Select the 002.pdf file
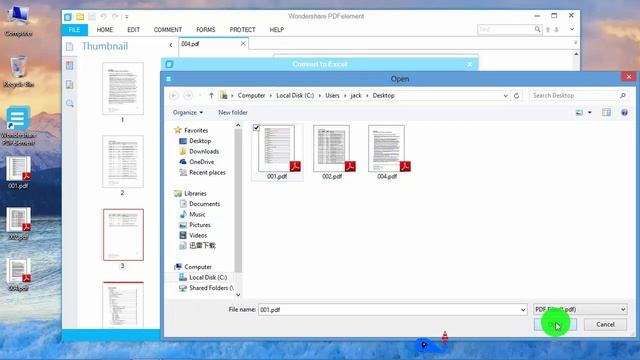Viewport: 640px width, 360px height. pyautogui.click(x=332, y=152)
